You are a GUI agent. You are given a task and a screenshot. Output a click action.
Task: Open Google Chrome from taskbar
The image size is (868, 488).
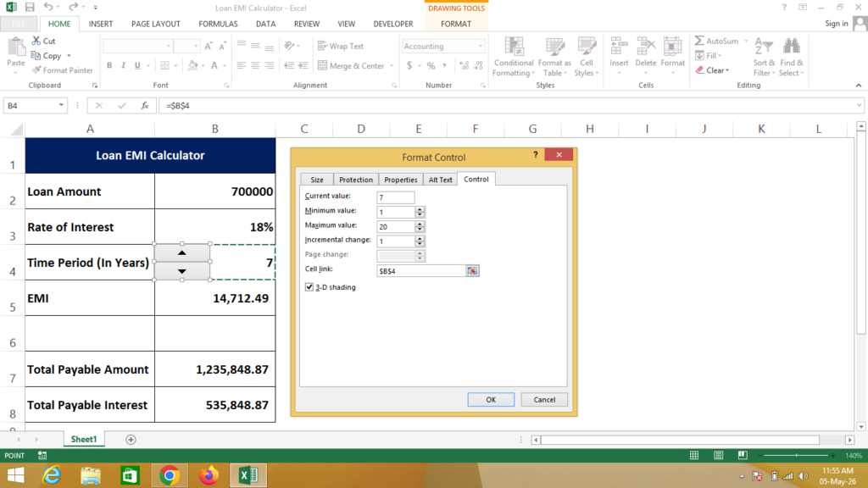[170, 475]
